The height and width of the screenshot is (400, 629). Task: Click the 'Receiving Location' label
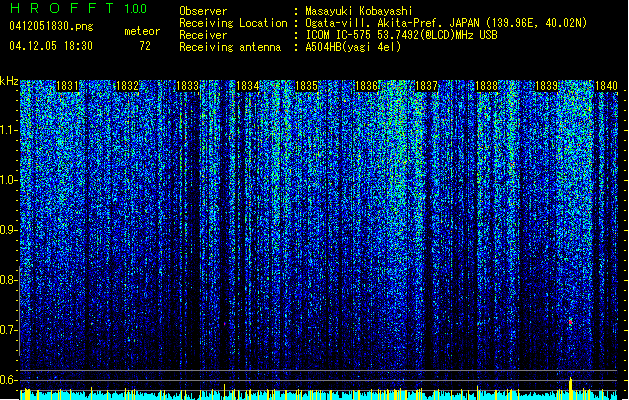233,23
